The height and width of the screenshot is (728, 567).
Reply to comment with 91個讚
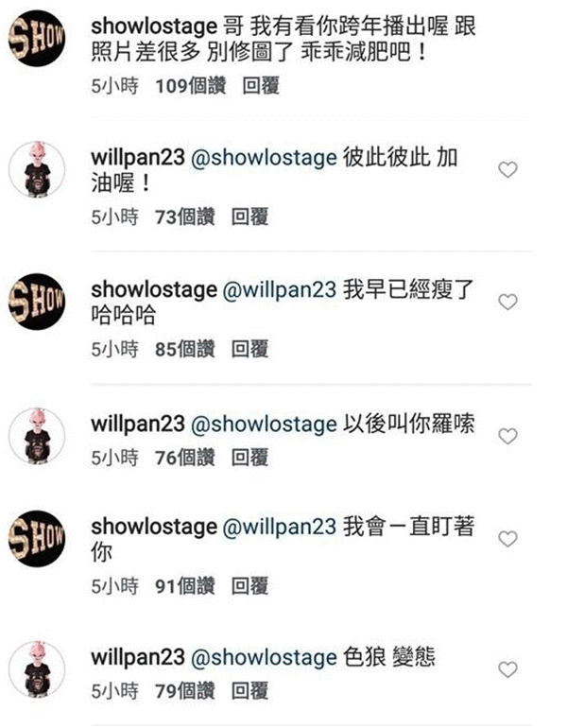[x=249, y=586]
